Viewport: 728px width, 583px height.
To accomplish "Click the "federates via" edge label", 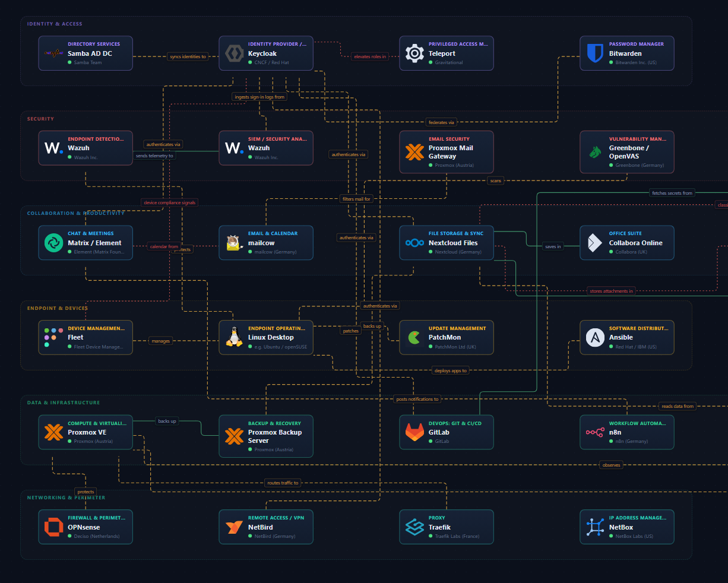I will 441,122.
